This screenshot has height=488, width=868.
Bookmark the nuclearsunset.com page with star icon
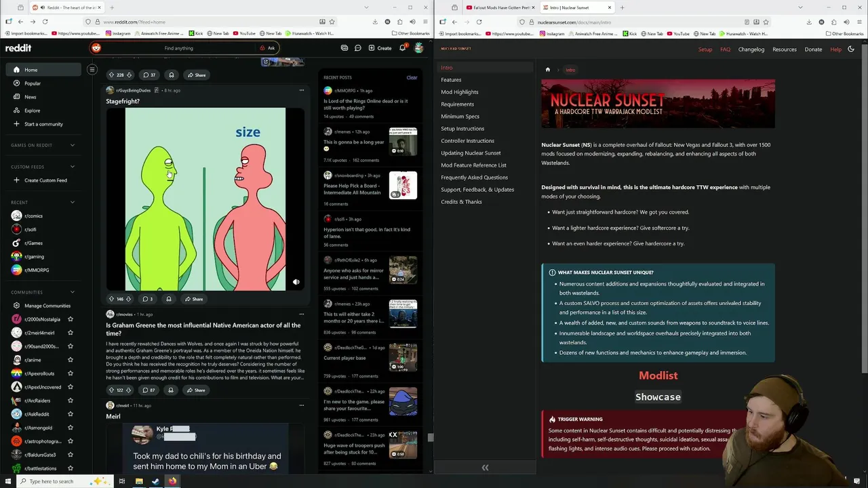pos(766,22)
